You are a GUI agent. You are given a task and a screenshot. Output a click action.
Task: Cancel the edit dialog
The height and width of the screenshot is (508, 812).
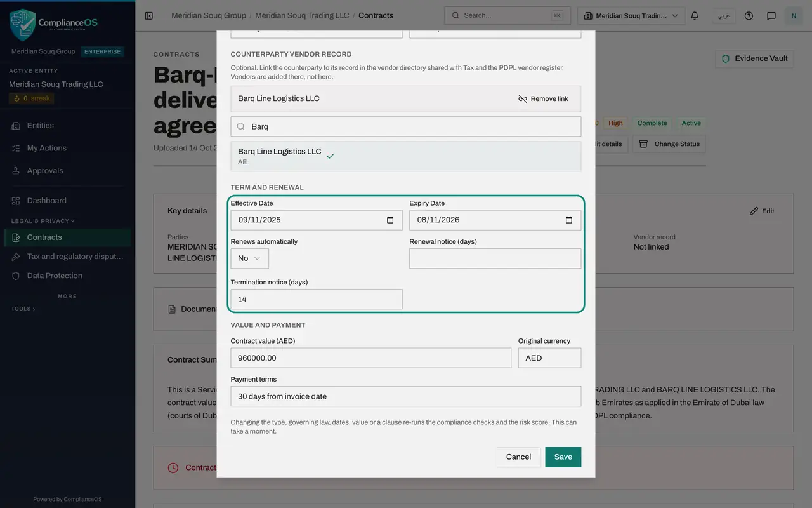coord(518,457)
